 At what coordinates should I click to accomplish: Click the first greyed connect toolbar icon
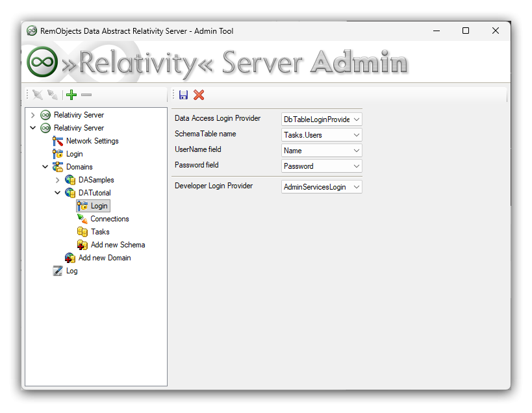[38, 95]
